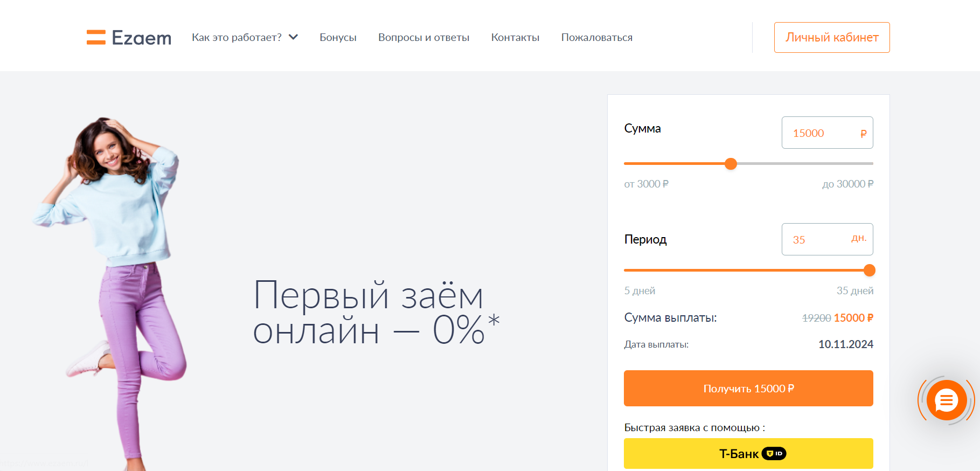The width and height of the screenshot is (980, 471).
Task: Click the 'Первый заём онлайн — 0%' headline
Action: 376,312
